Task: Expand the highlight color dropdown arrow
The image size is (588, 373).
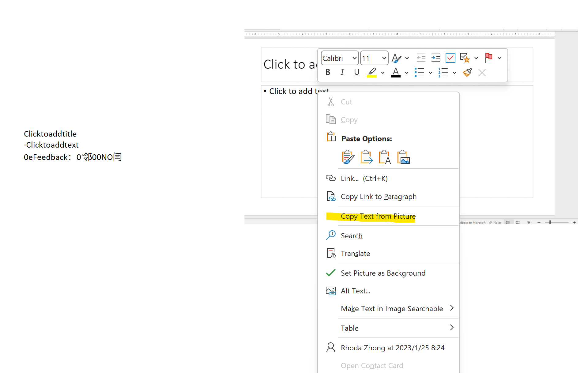Action: (x=383, y=73)
